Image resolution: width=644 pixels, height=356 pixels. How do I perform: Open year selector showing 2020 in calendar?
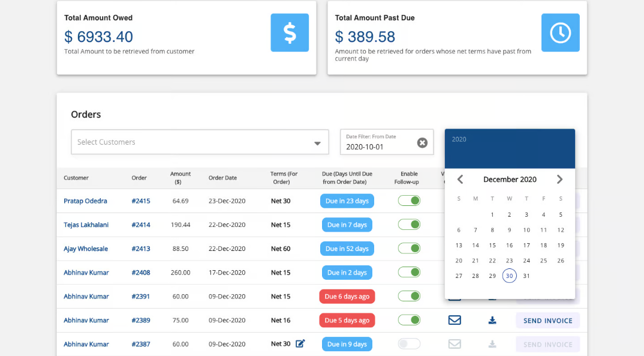pos(459,139)
